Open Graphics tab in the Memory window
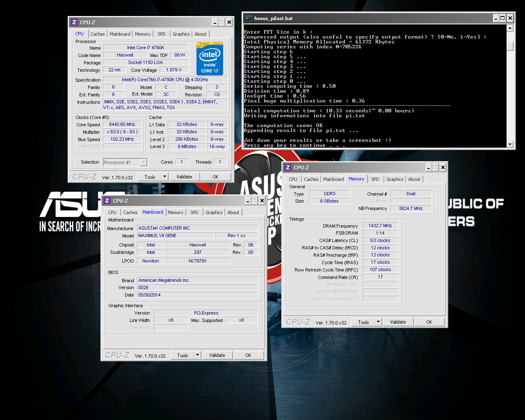525x420 pixels. point(395,179)
